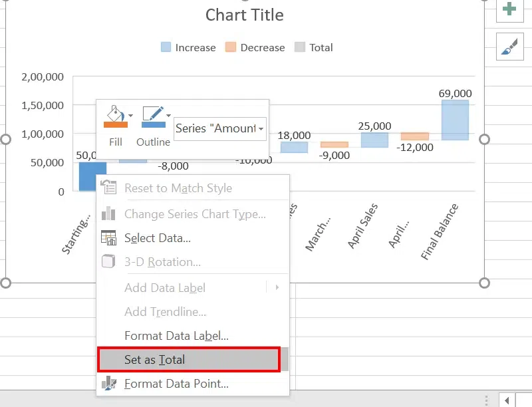
Task: Open Chart Styles paintbrush button
Action: coord(509,47)
